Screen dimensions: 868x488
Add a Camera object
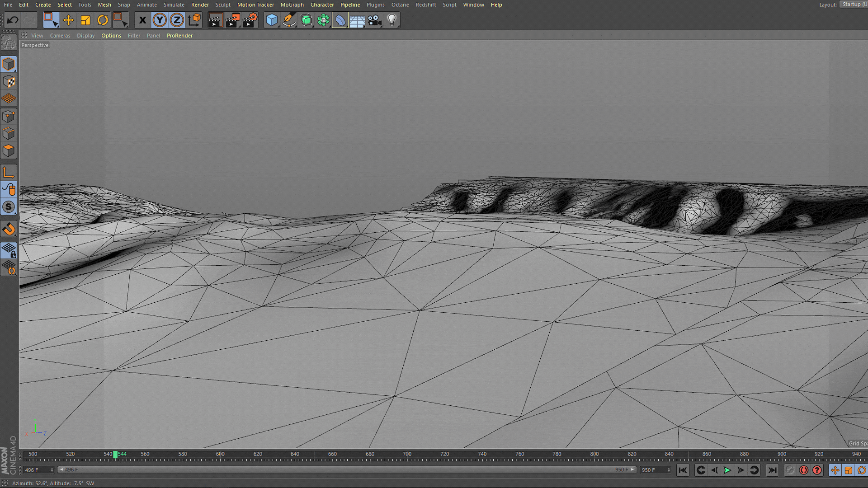tap(374, 20)
